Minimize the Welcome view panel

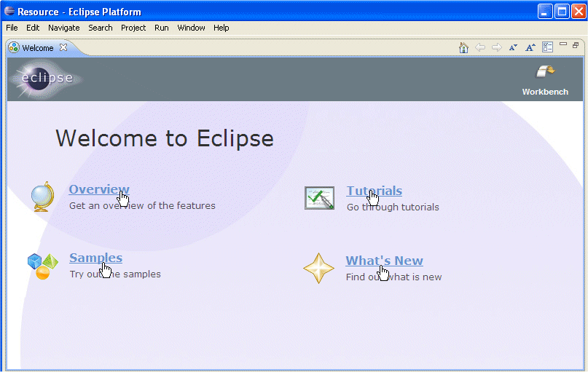(563, 44)
